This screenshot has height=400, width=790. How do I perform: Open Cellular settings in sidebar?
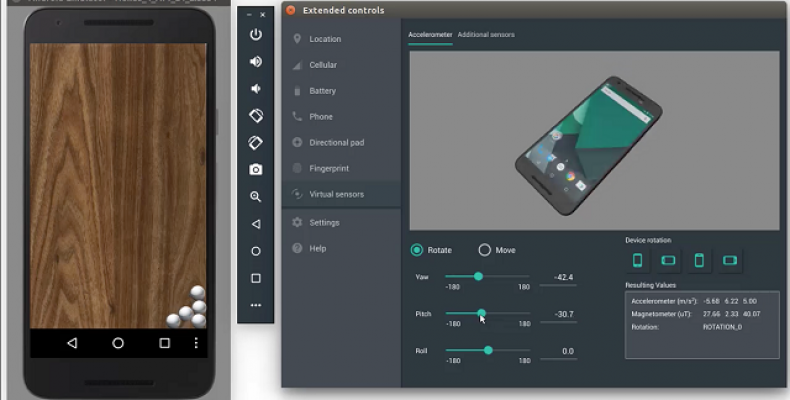[x=341, y=65]
